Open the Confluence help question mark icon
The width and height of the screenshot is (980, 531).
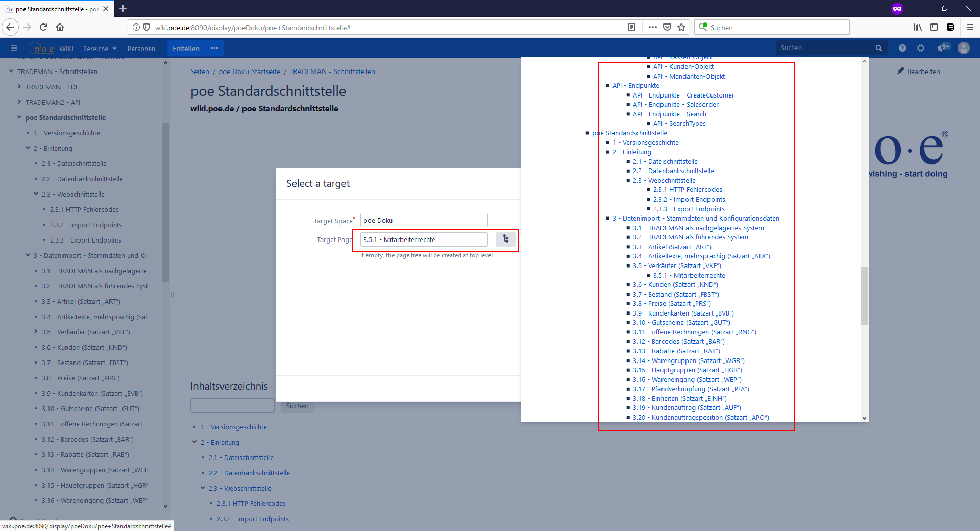[x=902, y=48]
